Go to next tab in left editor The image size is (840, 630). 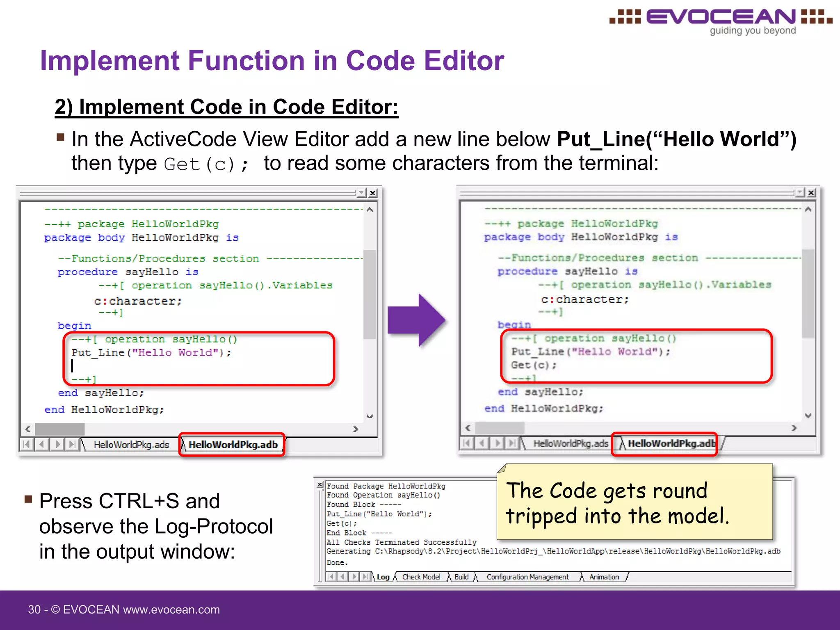(x=58, y=445)
